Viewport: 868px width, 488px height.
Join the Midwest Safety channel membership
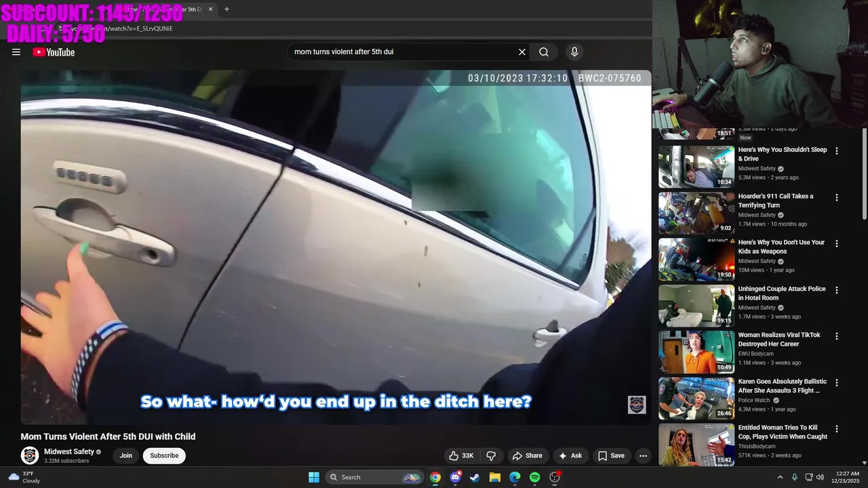point(126,455)
